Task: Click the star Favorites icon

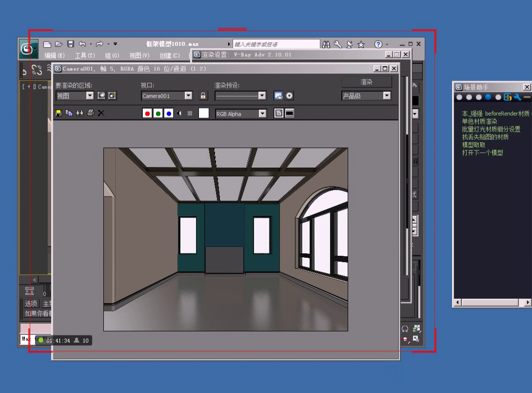Action: (x=361, y=44)
